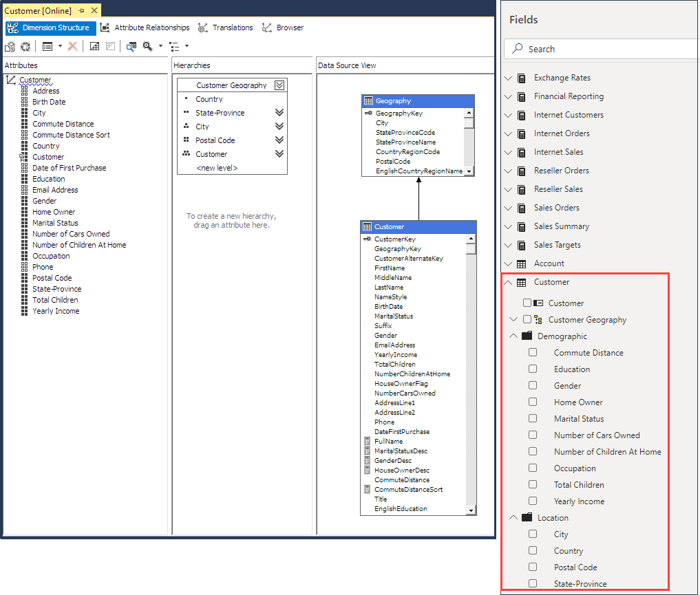Switch to the Dimension Structure tab
The height and width of the screenshot is (595, 700).
[x=51, y=28]
